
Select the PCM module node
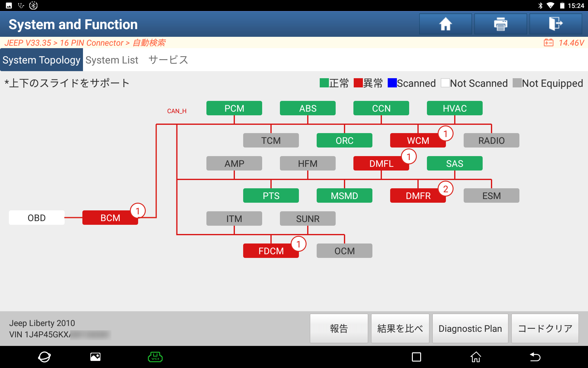[234, 108]
